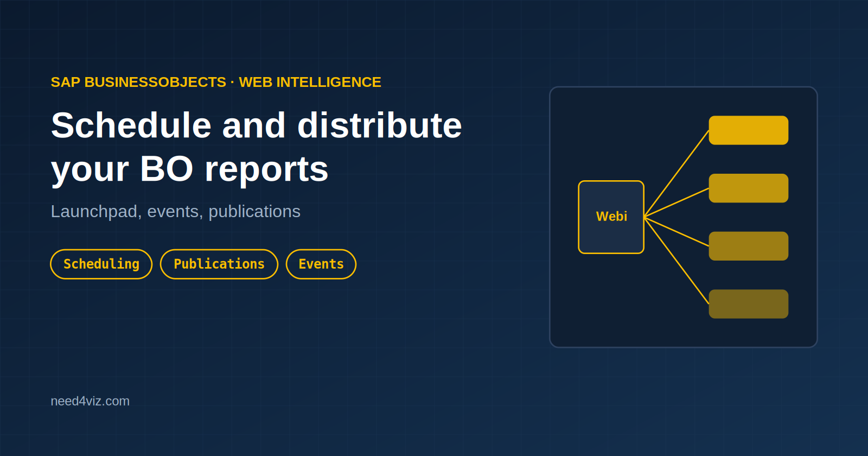Click the Events tag pill
This screenshot has height=456, width=868.
pyautogui.click(x=321, y=264)
